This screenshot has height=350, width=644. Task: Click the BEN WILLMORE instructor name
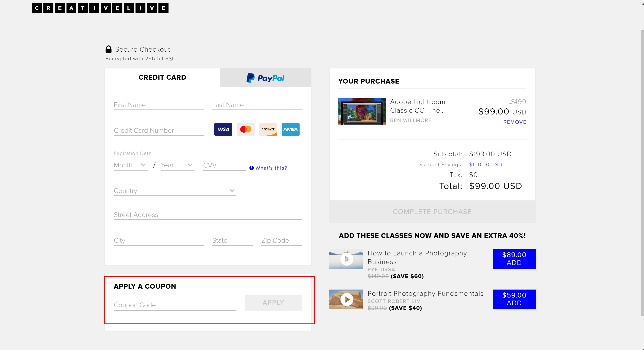(x=411, y=120)
